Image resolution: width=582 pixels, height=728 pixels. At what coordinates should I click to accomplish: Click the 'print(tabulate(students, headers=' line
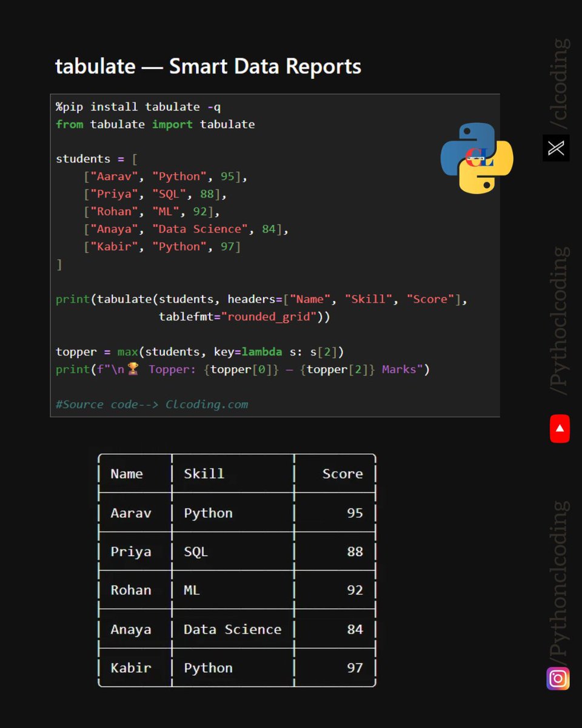point(261,299)
